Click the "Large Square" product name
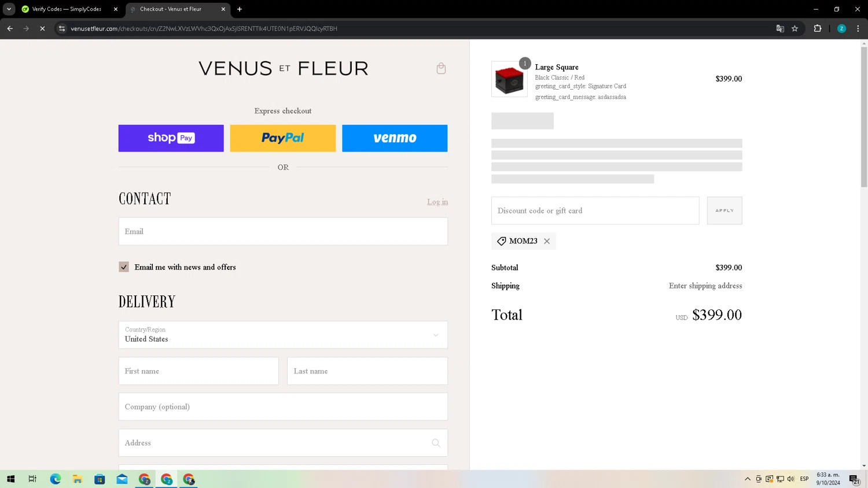Screen dimensions: 868x488 coord(557,67)
